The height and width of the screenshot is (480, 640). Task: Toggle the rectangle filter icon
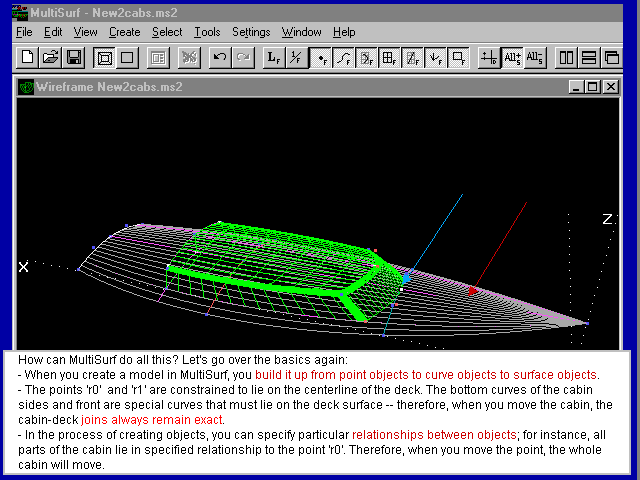click(458, 58)
